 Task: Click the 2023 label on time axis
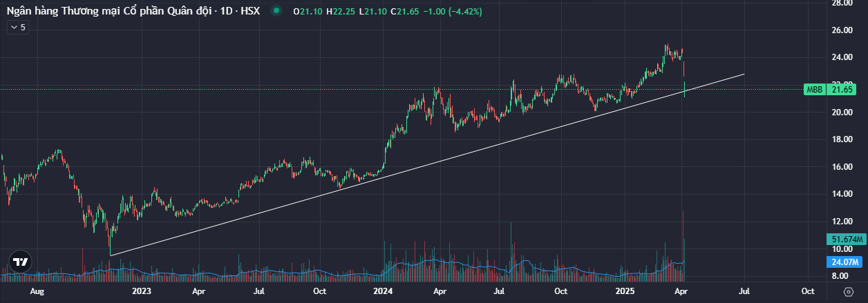pyautogui.click(x=141, y=292)
